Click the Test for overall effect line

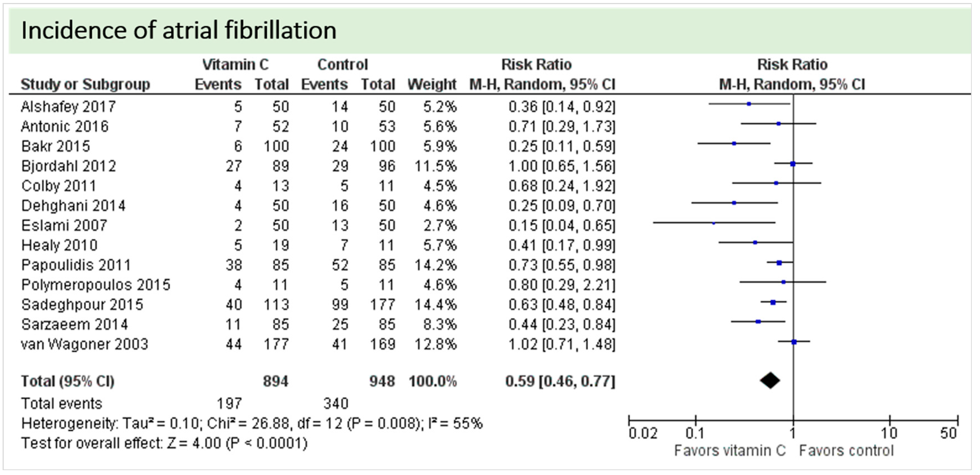[x=164, y=443]
